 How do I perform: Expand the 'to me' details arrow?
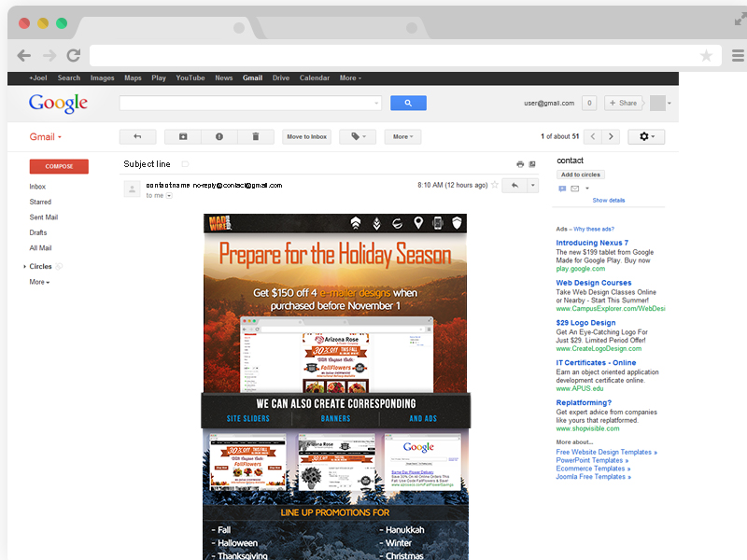point(169,196)
